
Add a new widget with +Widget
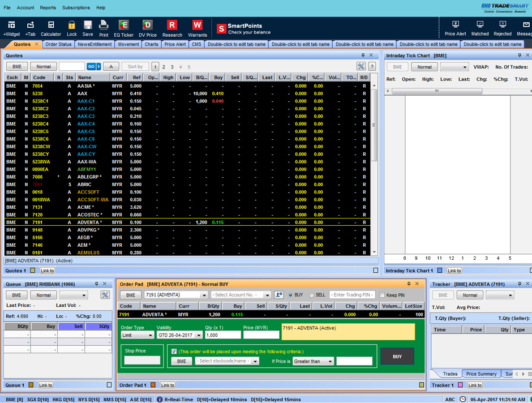coord(11,28)
